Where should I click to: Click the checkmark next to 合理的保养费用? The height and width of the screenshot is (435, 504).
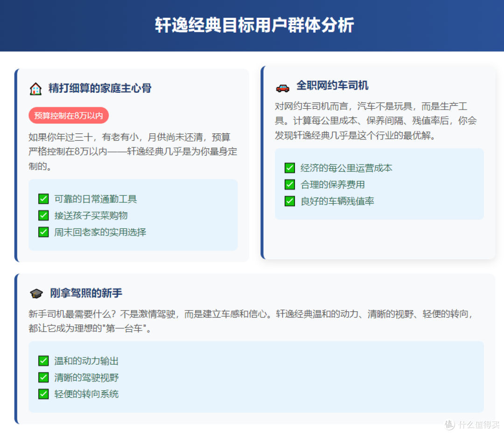(290, 185)
